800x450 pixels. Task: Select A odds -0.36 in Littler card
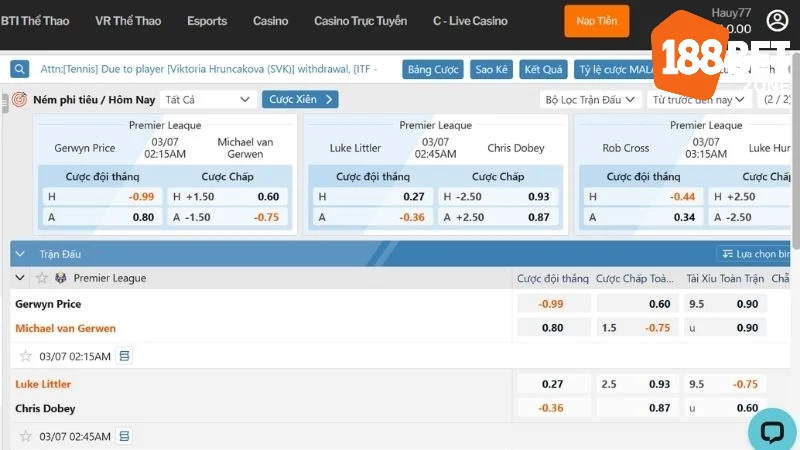click(x=372, y=217)
